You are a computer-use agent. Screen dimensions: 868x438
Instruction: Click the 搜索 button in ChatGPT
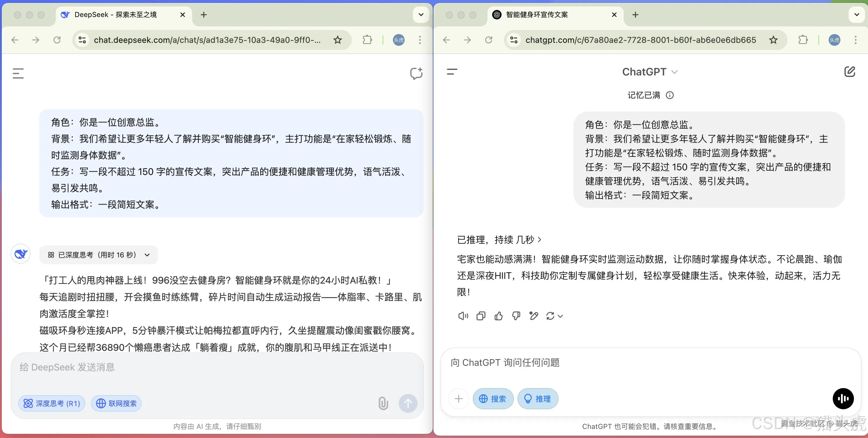coord(493,399)
